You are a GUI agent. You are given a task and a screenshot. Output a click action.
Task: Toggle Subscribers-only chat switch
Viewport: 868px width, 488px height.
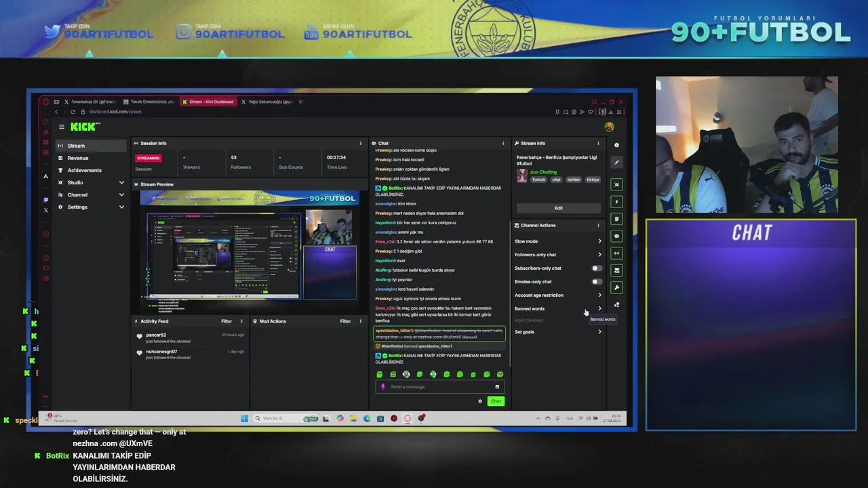click(596, 268)
